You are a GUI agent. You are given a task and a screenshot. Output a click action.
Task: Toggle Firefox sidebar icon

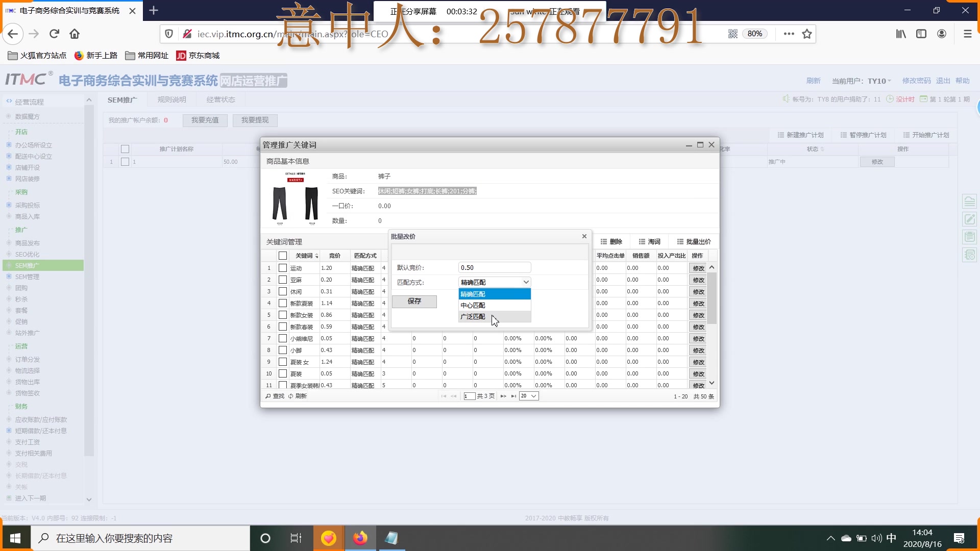click(921, 34)
